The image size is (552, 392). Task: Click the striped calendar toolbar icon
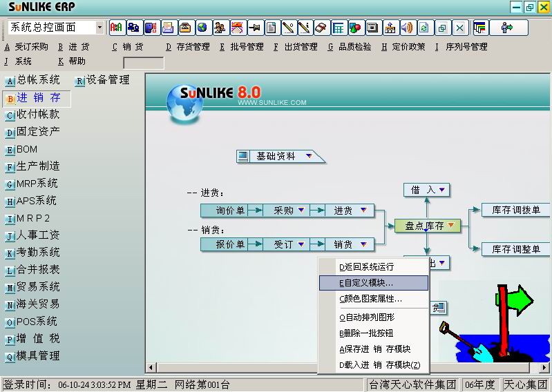238,28
